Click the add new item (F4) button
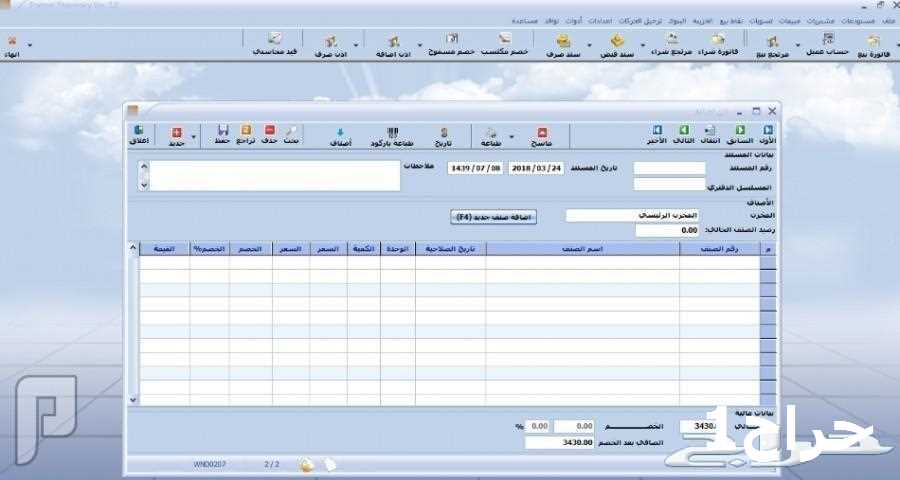This screenshot has height=480, width=900. coord(494,216)
